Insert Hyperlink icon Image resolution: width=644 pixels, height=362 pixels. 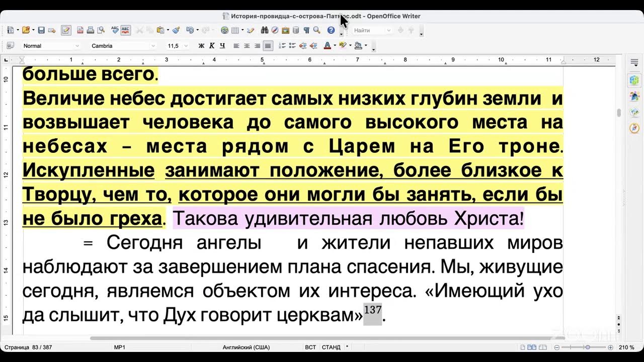coord(224,30)
